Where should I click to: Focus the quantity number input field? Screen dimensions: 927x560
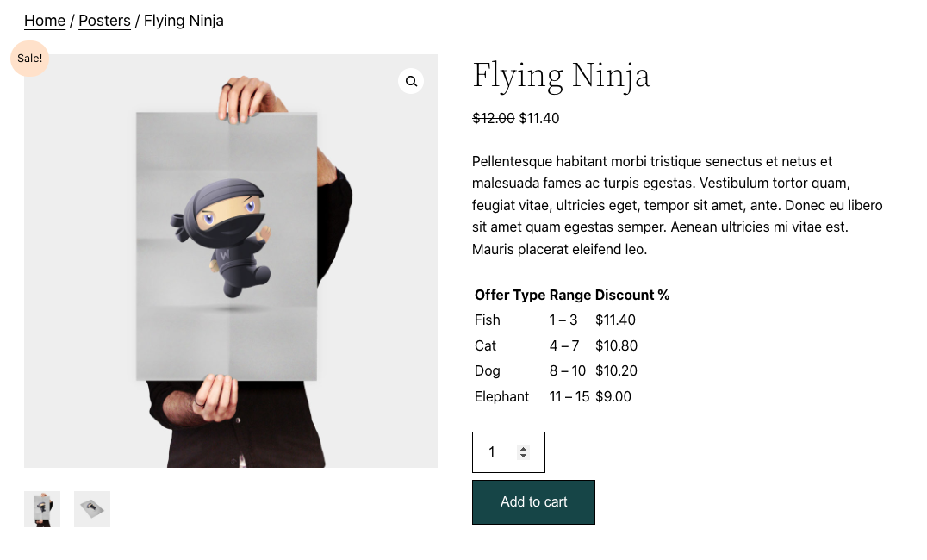pos(497,452)
